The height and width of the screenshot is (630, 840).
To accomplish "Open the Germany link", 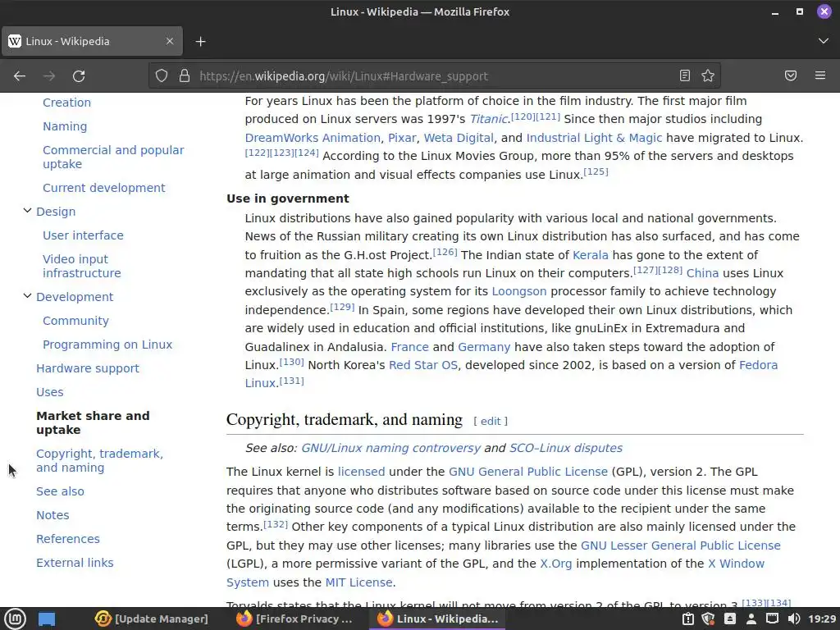I will 484,347.
